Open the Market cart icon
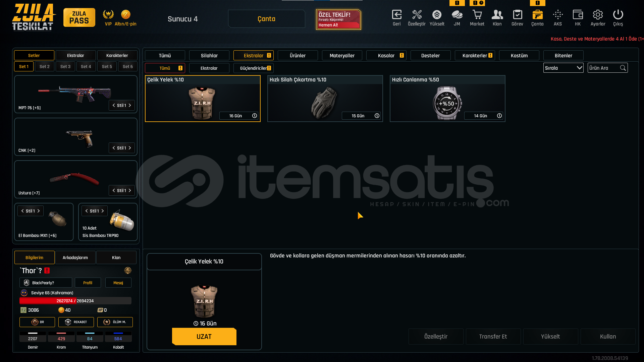Screen dimensions: 644x362 477,15
